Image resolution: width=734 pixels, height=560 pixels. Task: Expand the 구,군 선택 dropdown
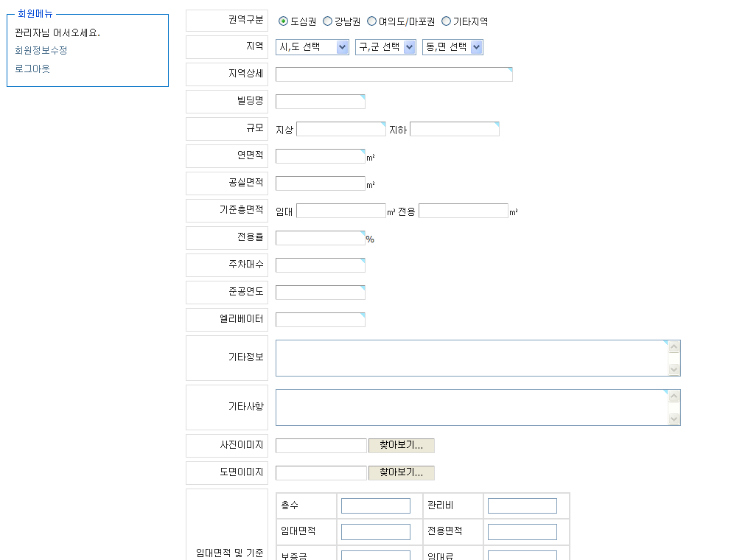(385, 47)
